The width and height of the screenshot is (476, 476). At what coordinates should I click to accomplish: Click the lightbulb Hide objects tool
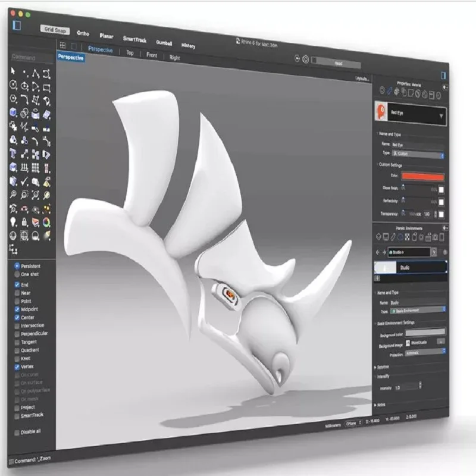pyautogui.click(x=13, y=222)
